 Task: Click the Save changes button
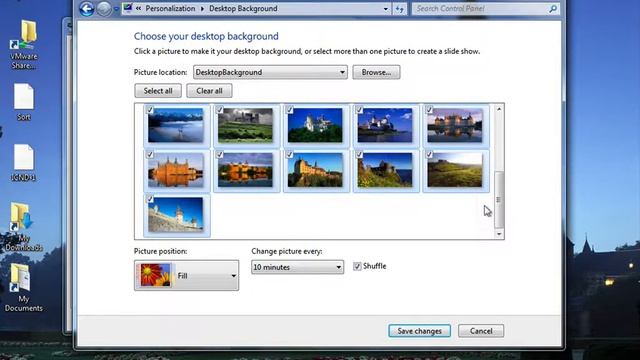[420, 331]
